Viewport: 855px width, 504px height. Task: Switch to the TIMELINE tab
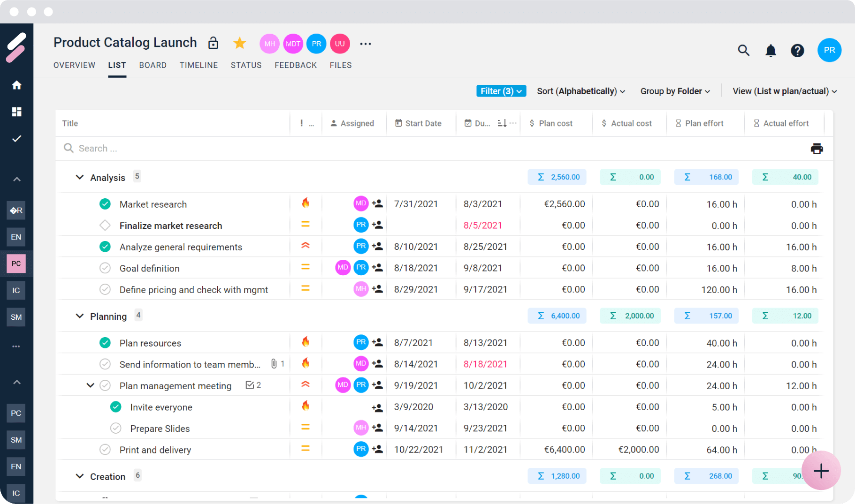coord(198,65)
